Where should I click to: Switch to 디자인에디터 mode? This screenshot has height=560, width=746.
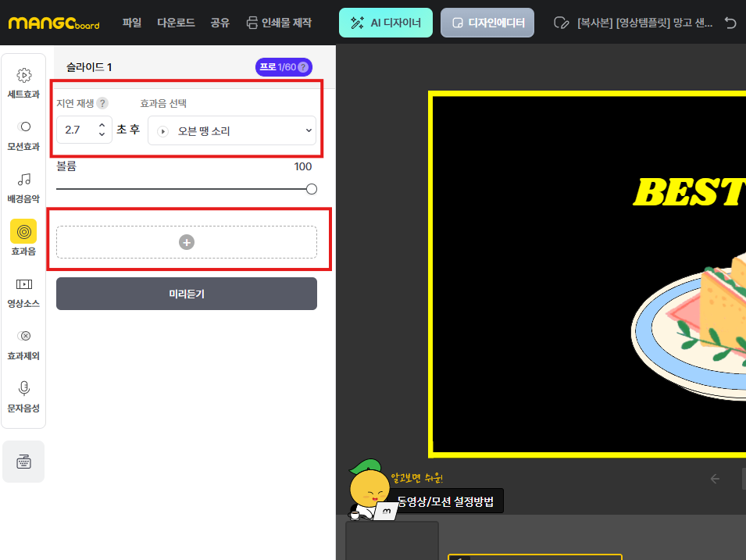487,23
